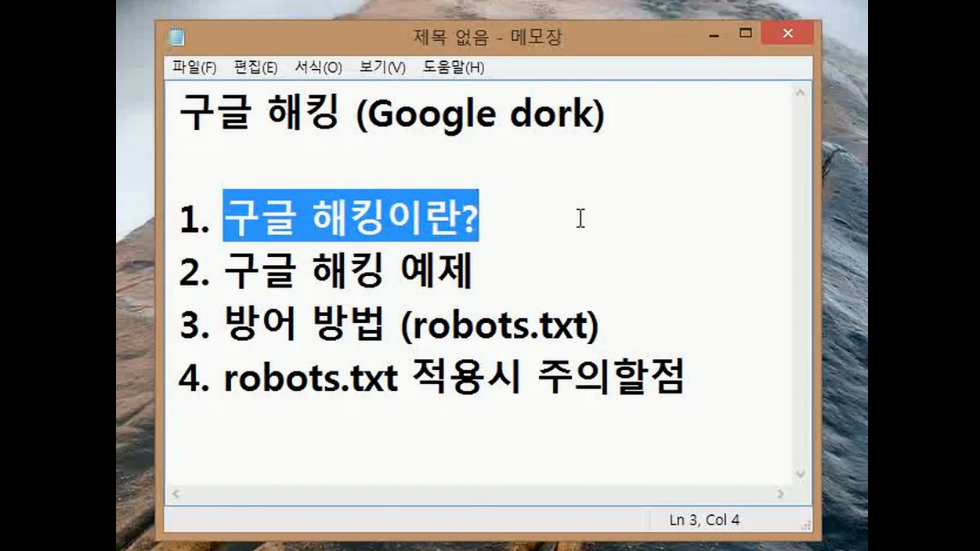980x551 pixels.
Task: Click the line '2. 구글 해킹 예제'
Action: click(x=325, y=271)
